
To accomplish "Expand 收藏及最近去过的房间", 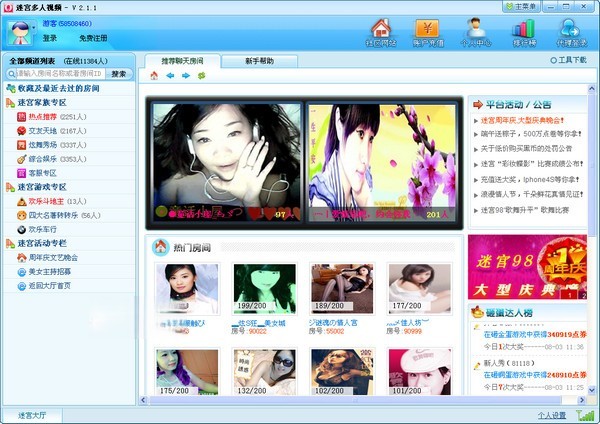I will point(59,88).
